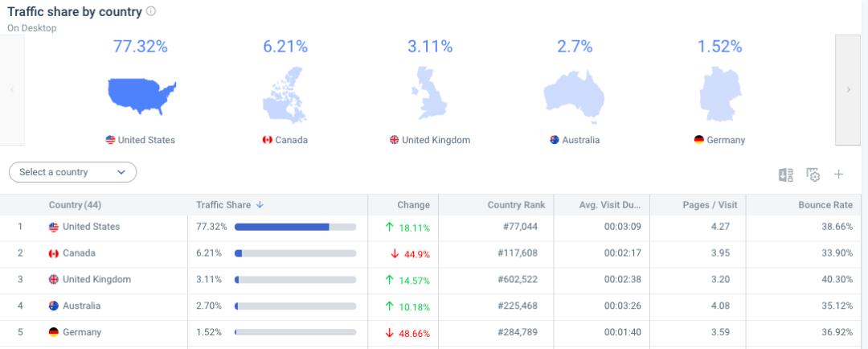Image resolution: width=868 pixels, height=349 pixels.
Task: Click the United States traffic share bar
Action: 295,227
